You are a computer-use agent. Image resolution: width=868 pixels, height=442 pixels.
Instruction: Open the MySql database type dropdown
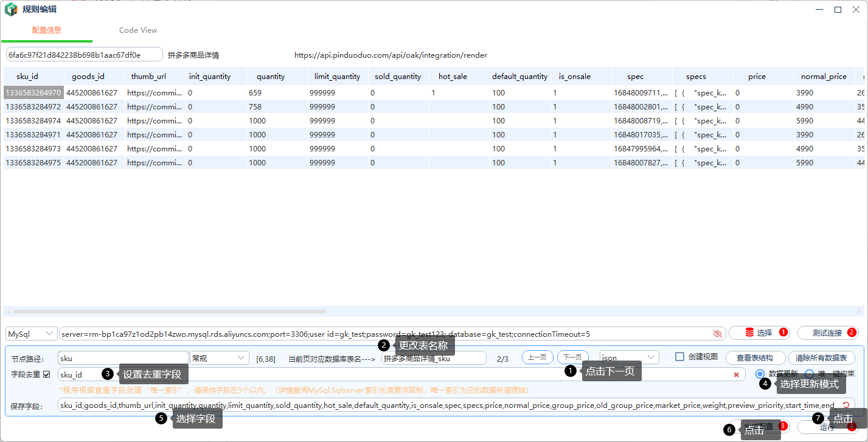tap(31, 334)
